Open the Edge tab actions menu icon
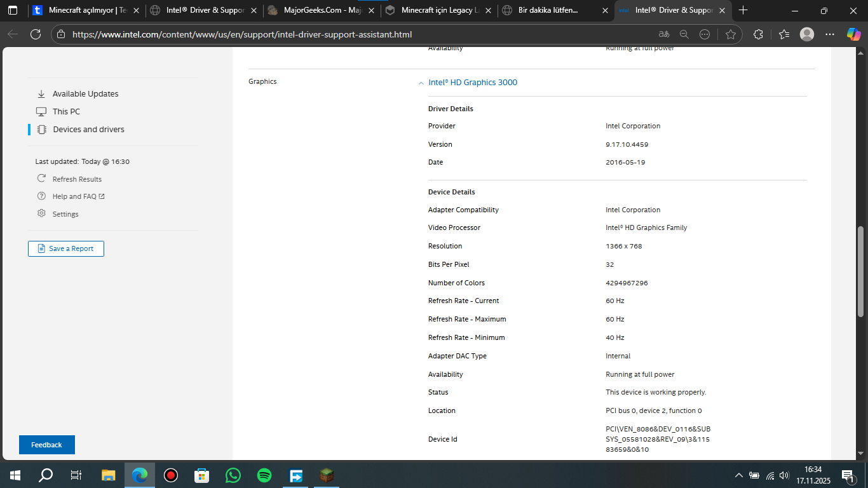868x488 pixels. [x=13, y=10]
